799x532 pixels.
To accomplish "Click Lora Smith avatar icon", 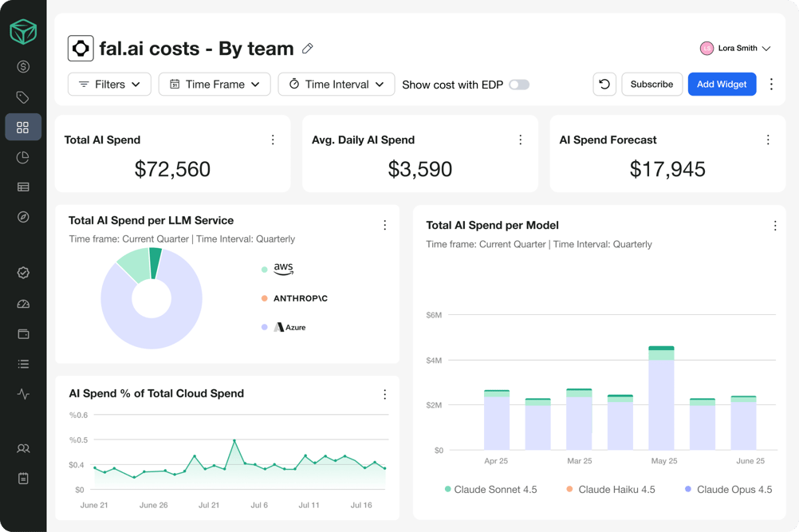I will click(707, 49).
